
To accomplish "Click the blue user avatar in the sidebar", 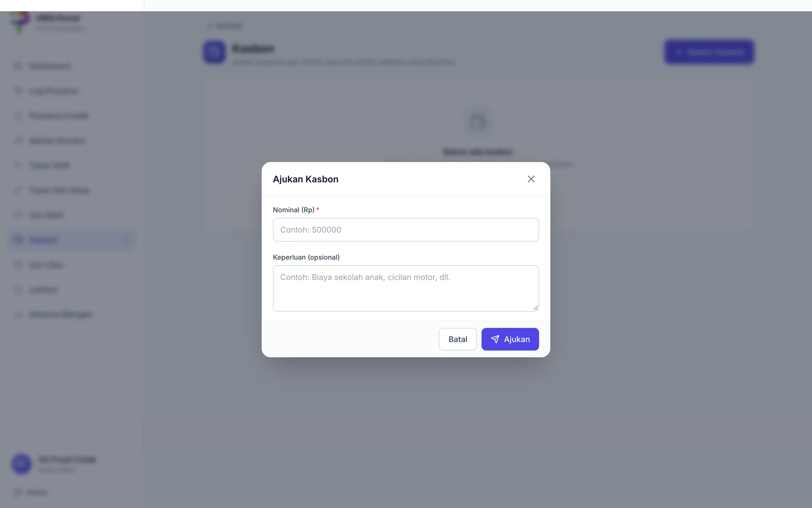I will pos(22,464).
